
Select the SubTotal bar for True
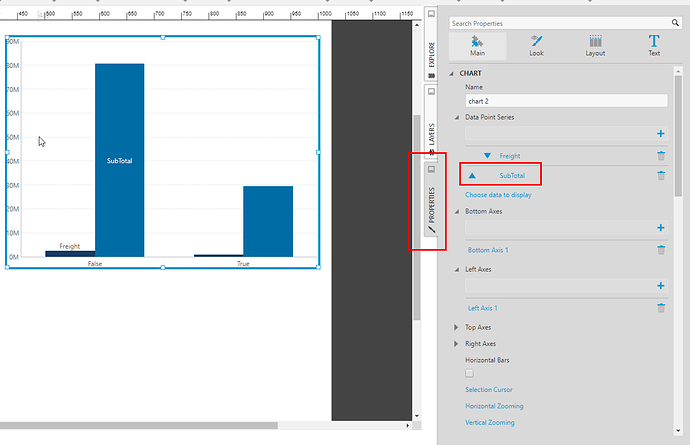(x=268, y=221)
